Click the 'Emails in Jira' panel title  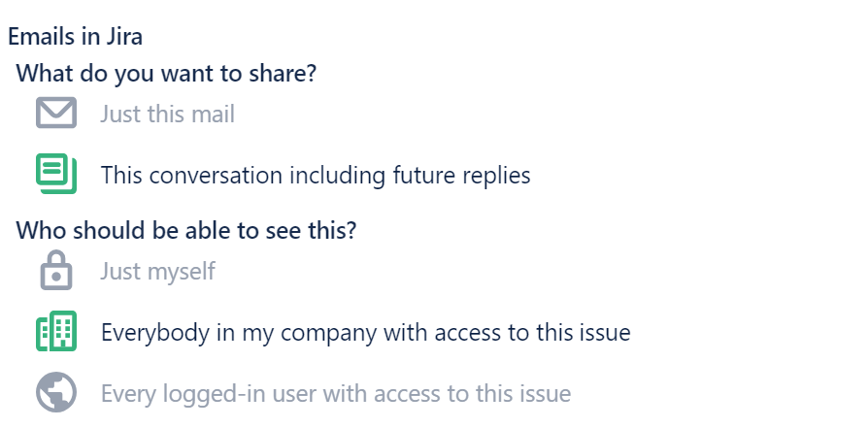[x=76, y=37]
